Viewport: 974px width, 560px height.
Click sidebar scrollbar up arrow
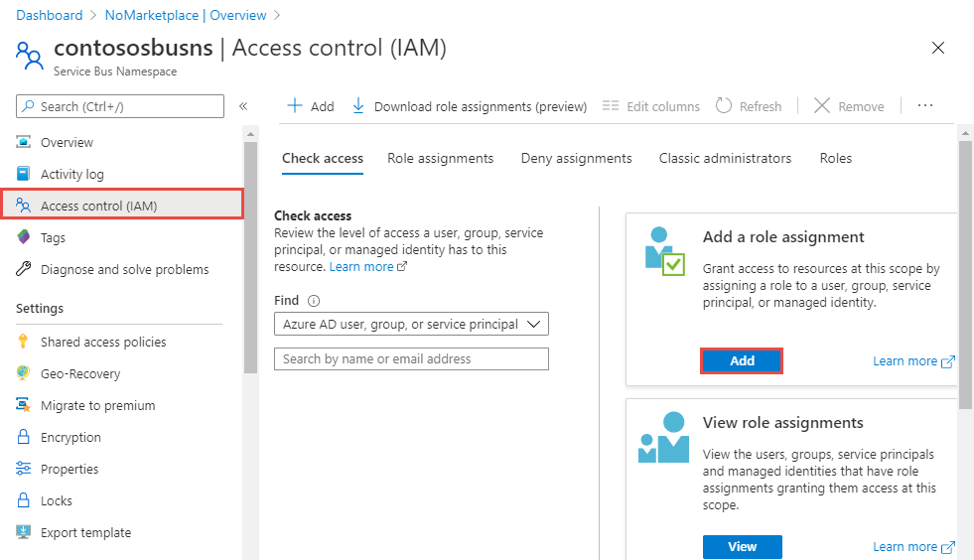pyautogui.click(x=250, y=134)
